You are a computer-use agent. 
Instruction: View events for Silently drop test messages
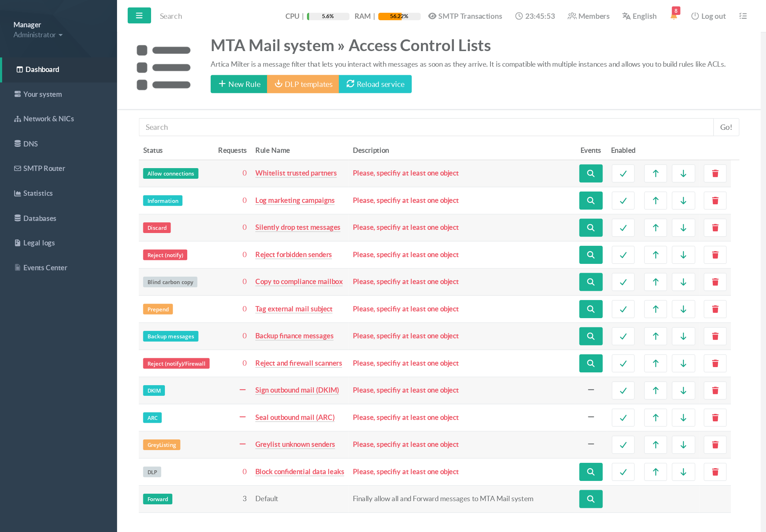(591, 228)
